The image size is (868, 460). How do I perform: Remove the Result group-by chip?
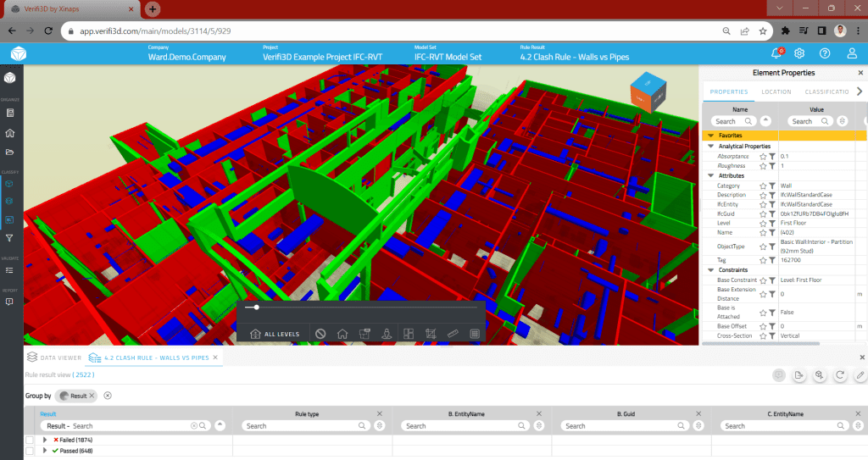point(92,396)
